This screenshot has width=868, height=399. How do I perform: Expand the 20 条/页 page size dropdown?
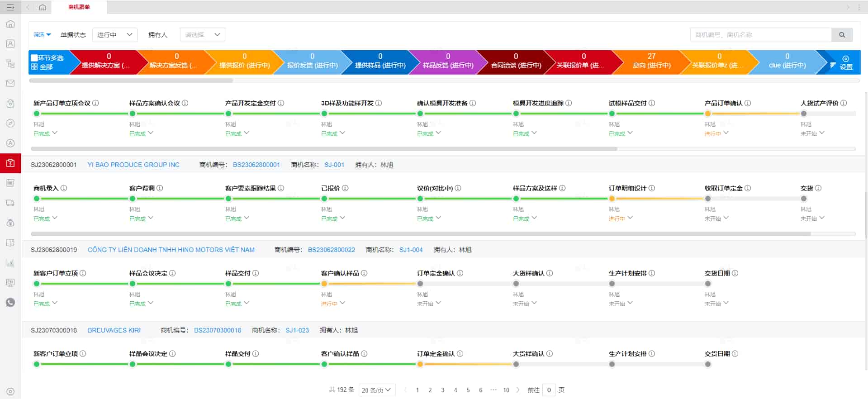click(376, 390)
